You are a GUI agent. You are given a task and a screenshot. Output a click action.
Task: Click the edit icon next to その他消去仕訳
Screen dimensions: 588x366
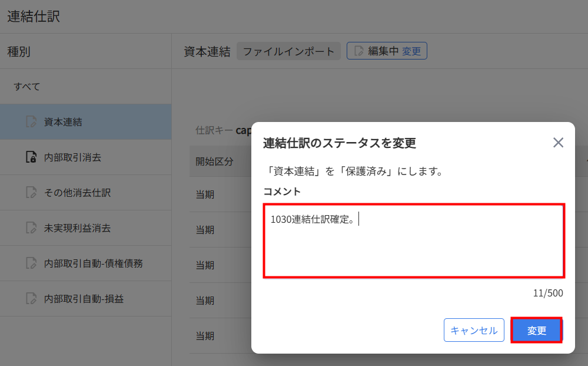pyautogui.click(x=31, y=193)
